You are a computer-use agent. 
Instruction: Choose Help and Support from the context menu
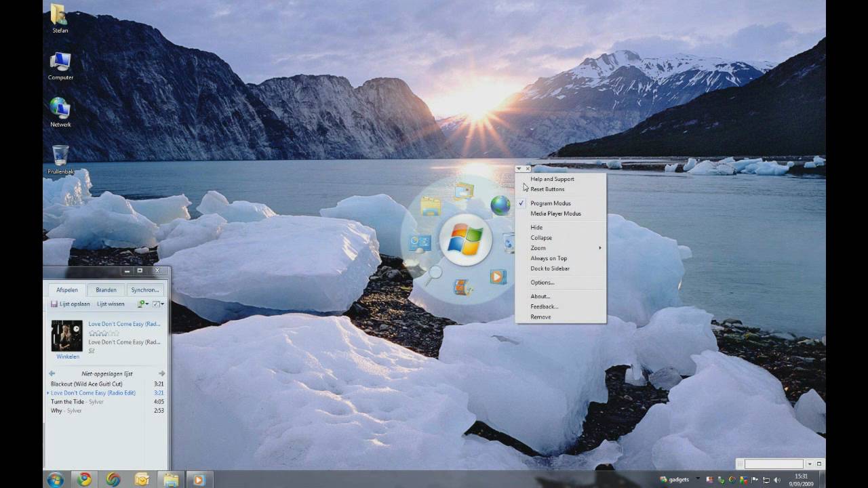tap(560, 179)
